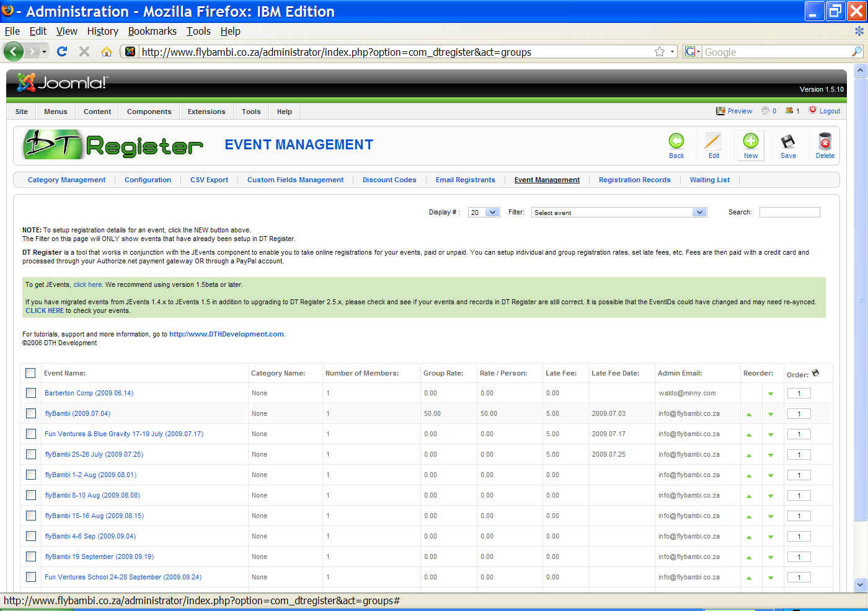This screenshot has width=868, height=611.
Task: Select the flyBambi 1-2 Aug checkbox
Action: tap(31, 475)
